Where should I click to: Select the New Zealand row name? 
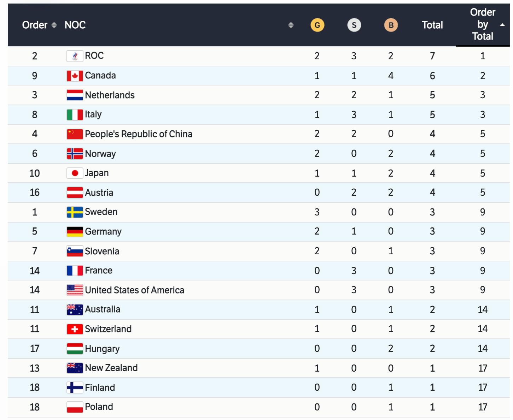111,368
